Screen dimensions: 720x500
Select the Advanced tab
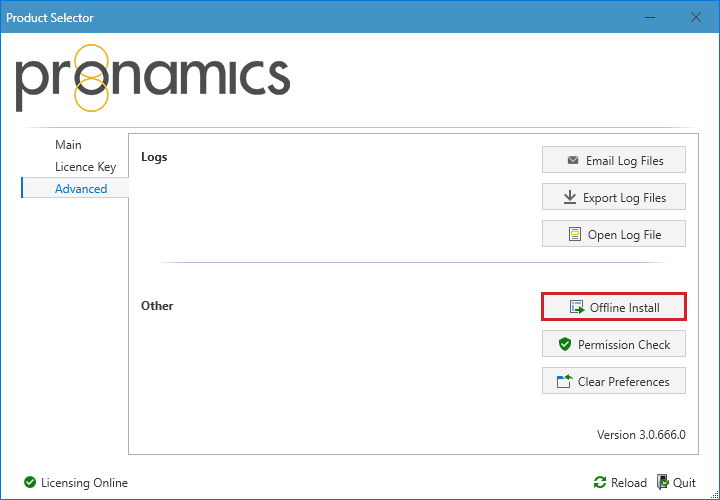coord(80,189)
